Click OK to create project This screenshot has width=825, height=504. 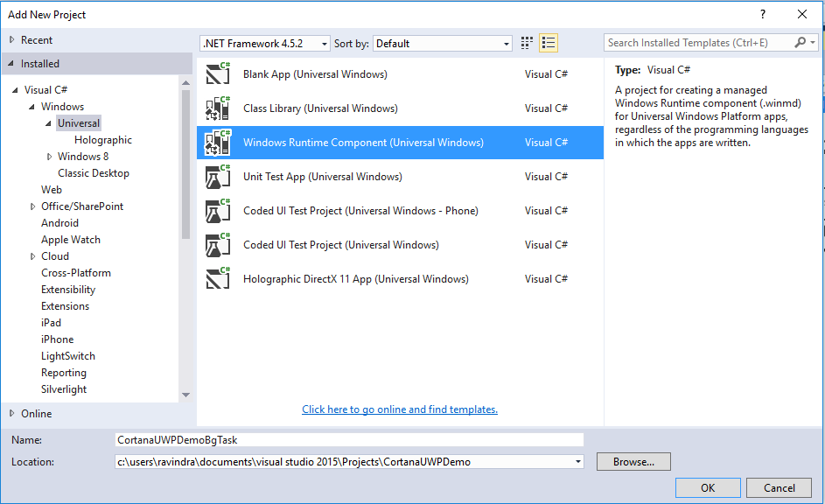[x=708, y=487]
